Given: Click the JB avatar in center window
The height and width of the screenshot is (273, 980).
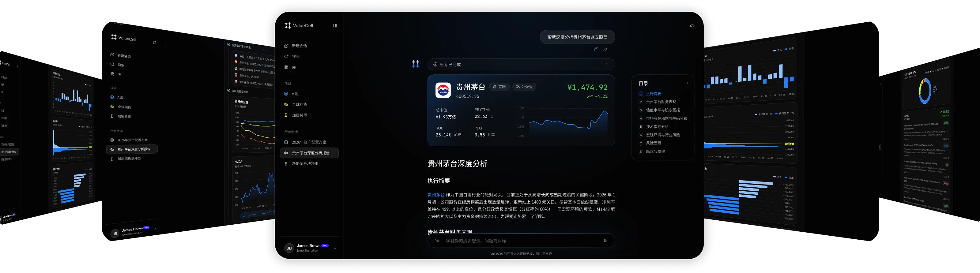Looking at the screenshot, I should [x=289, y=248].
